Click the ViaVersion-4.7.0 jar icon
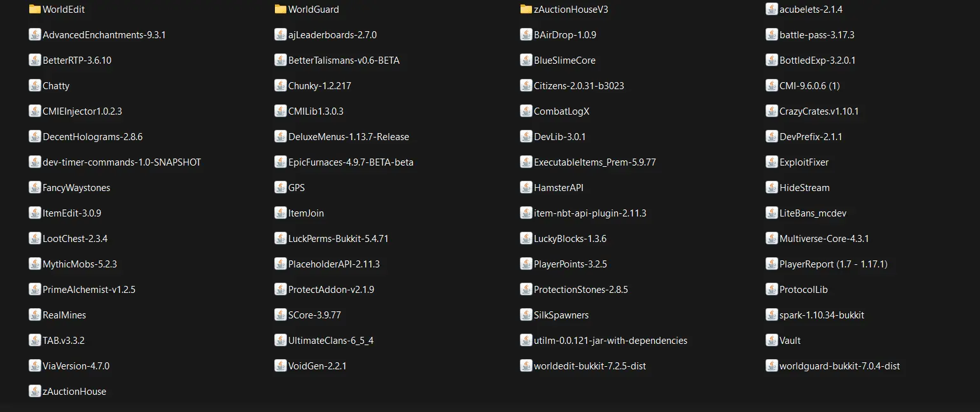 (35, 366)
